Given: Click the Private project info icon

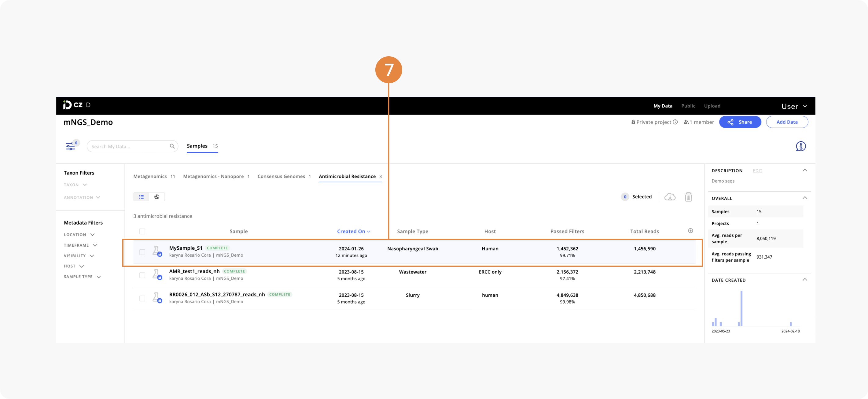Looking at the screenshot, I should (675, 122).
